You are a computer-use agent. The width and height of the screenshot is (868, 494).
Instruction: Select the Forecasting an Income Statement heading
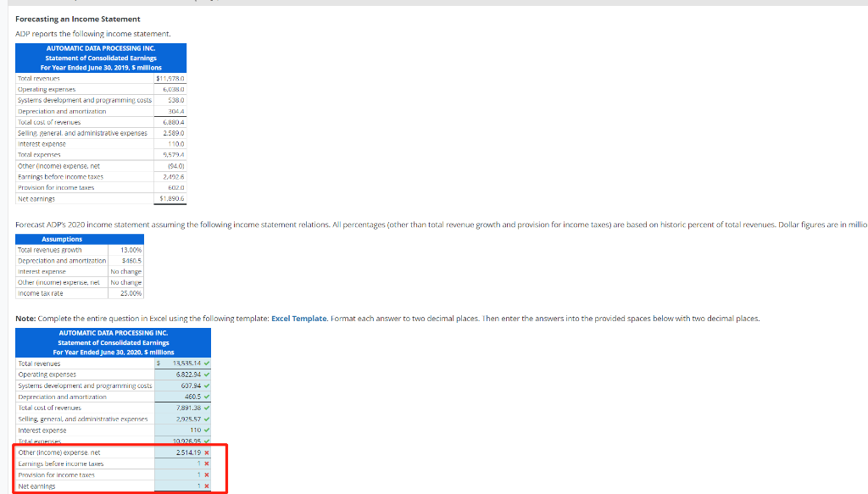click(76, 19)
